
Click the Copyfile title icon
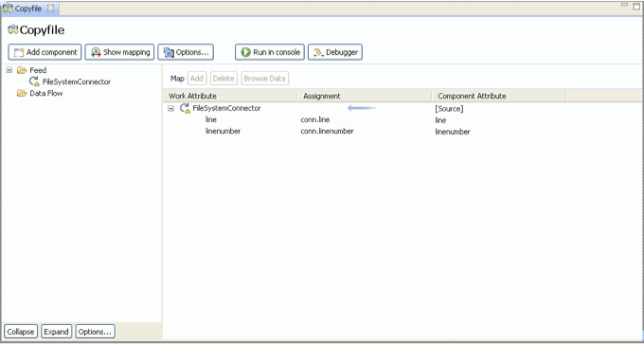(x=13, y=29)
